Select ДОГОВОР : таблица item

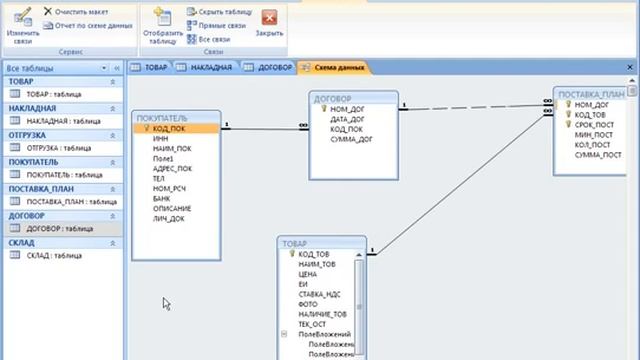[63, 229]
